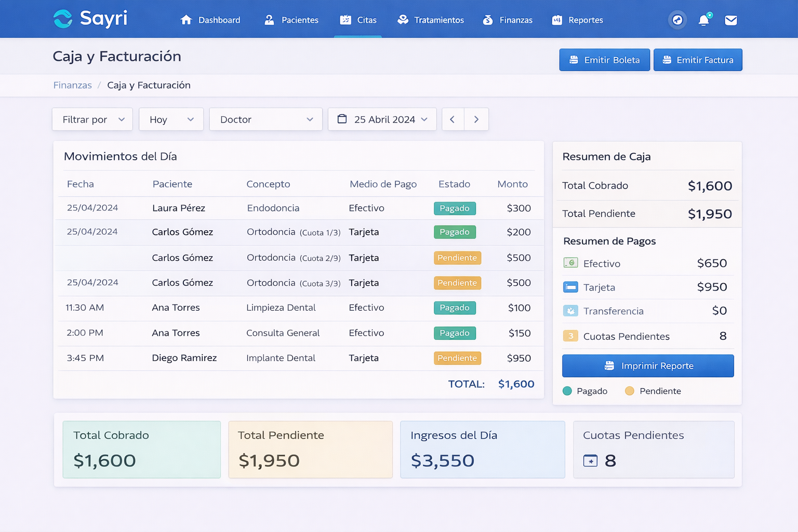Click the Dashboard home icon

pos(186,20)
